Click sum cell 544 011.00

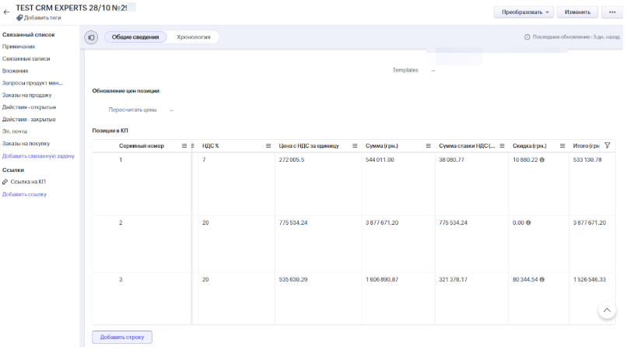point(380,159)
